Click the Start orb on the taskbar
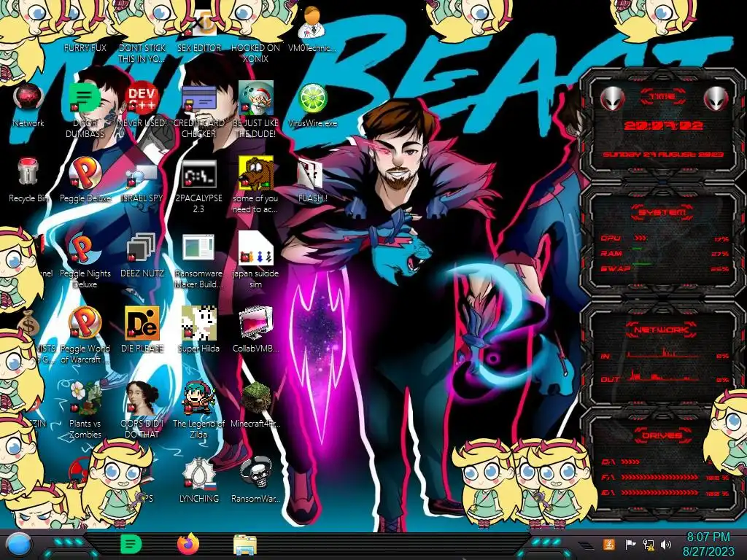Image resolution: width=747 pixels, height=560 pixels. (x=19, y=545)
